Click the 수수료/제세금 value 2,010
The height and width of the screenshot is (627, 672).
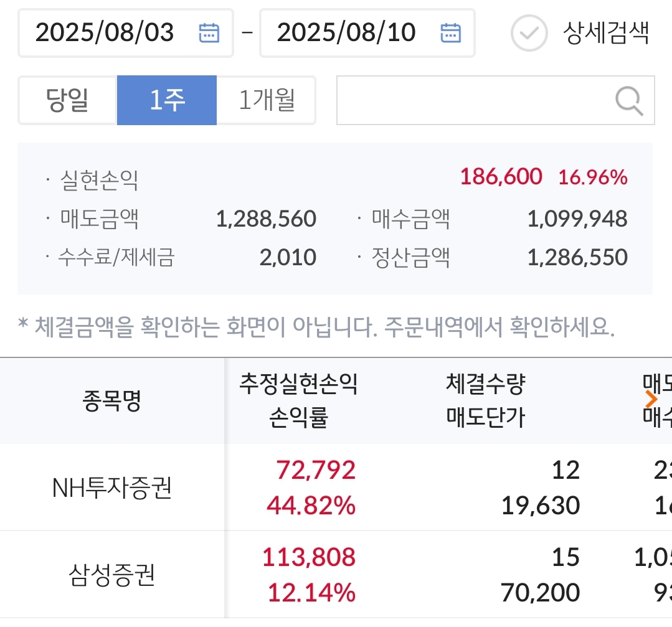pyautogui.click(x=288, y=257)
